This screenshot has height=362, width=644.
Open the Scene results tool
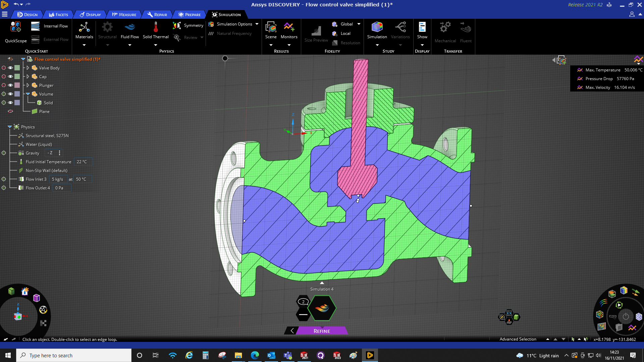tap(271, 30)
